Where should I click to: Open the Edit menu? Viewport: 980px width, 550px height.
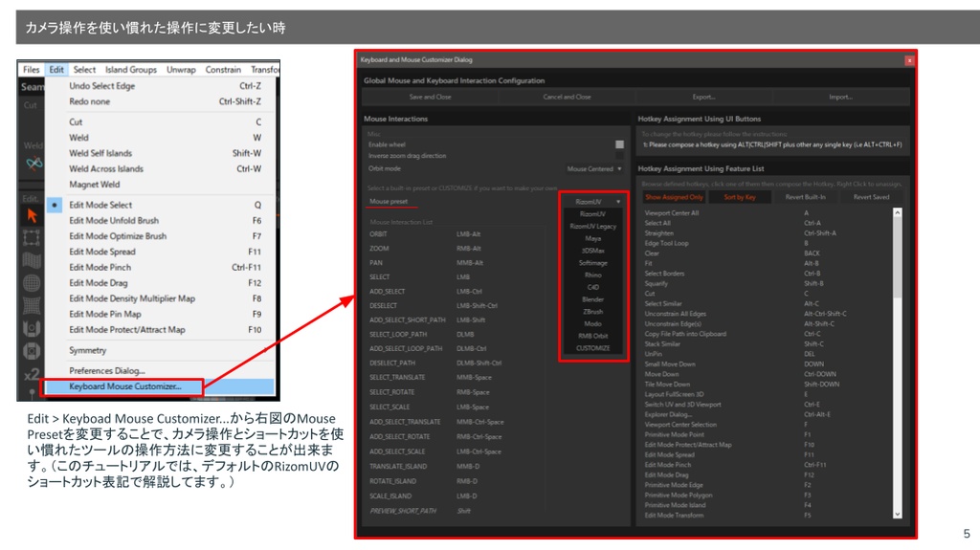click(x=56, y=70)
